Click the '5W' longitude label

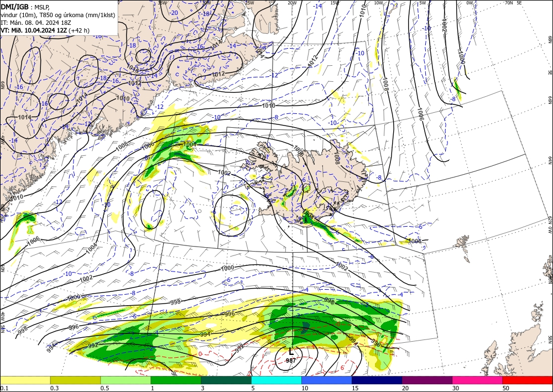[422, 2]
